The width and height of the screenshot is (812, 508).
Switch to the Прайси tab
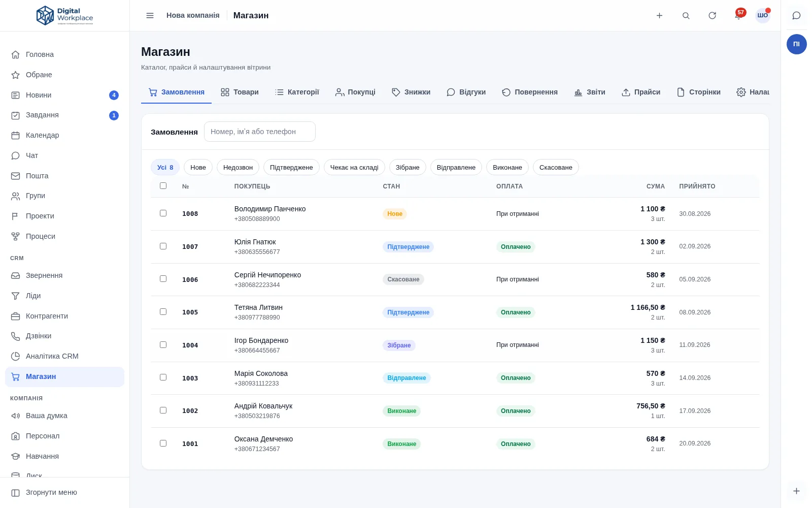click(x=641, y=92)
